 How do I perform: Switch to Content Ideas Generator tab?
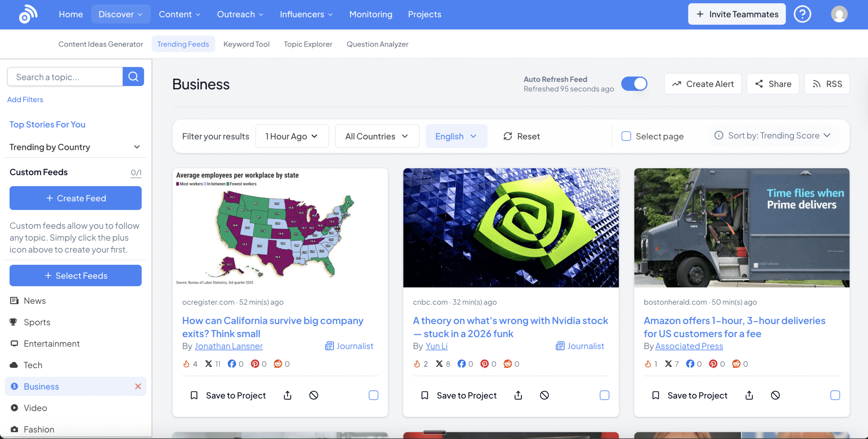[101, 44]
